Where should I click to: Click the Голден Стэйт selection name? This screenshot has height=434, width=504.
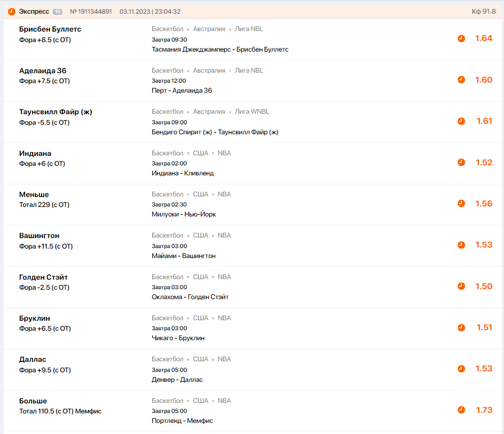click(43, 277)
